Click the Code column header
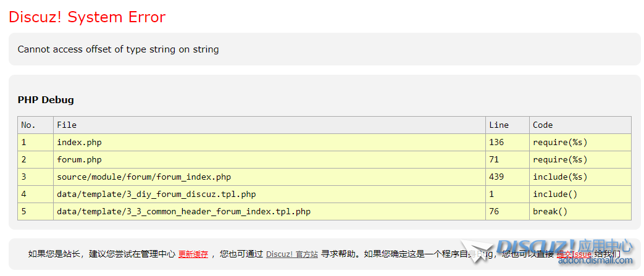Viewport: 644px width, 276px height. tap(543, 125)
